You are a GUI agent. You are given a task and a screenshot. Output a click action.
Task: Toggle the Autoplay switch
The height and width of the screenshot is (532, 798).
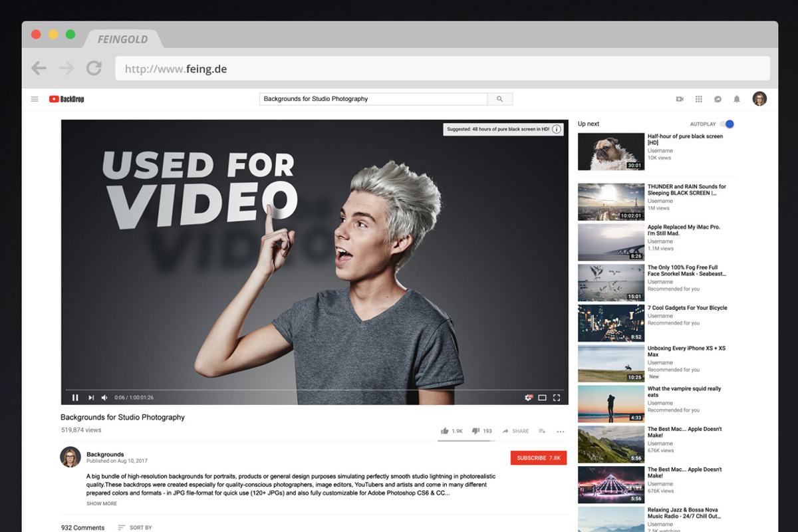pyautogui.click(x=728, y=124)
